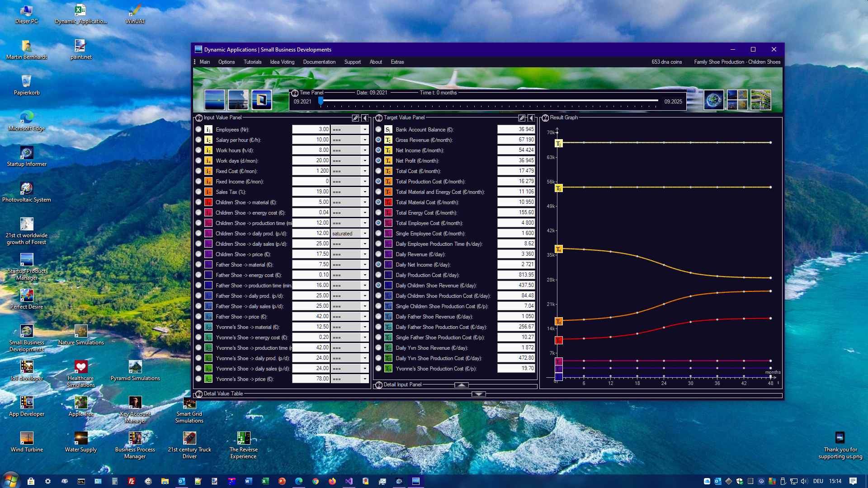
Task: Open the 'saturated' dropdown for Children Shoe daily prod.
Action: point(365,234)
